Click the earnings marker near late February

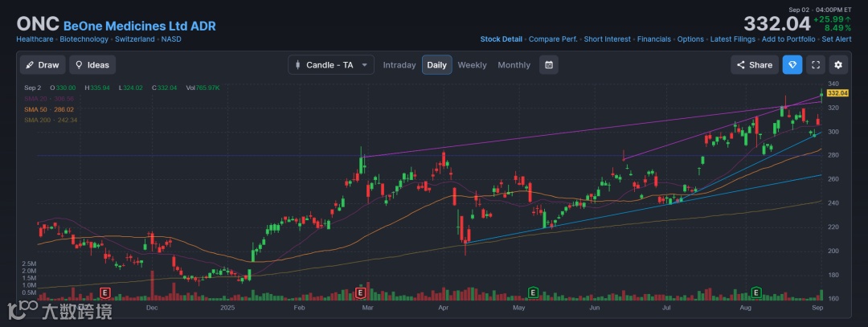[360, 292]
